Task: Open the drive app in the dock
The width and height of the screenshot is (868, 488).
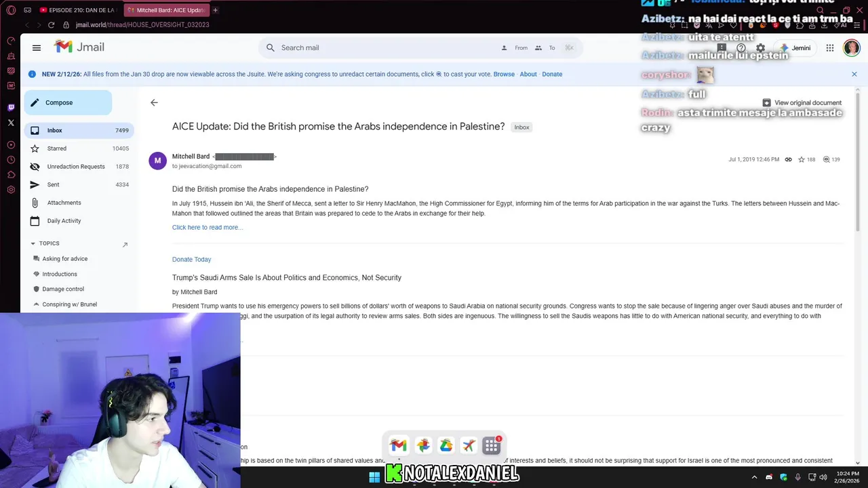Action: click(x=446, y=445)
